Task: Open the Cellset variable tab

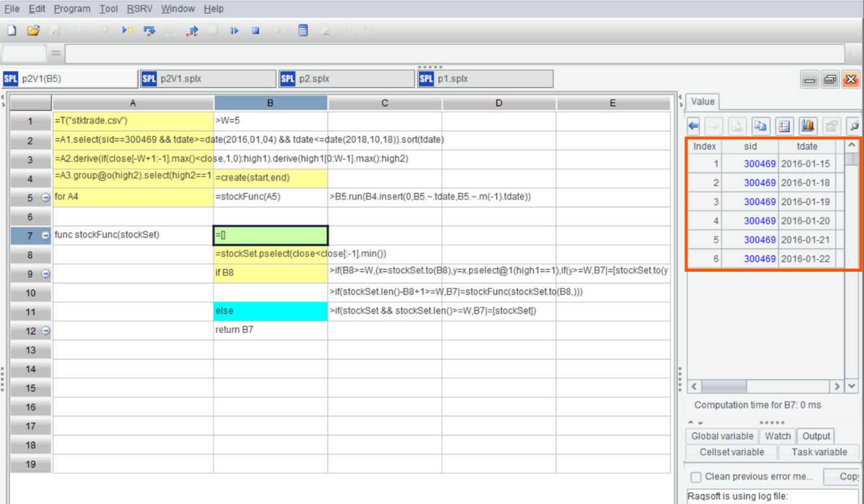Action: point(731,452)
